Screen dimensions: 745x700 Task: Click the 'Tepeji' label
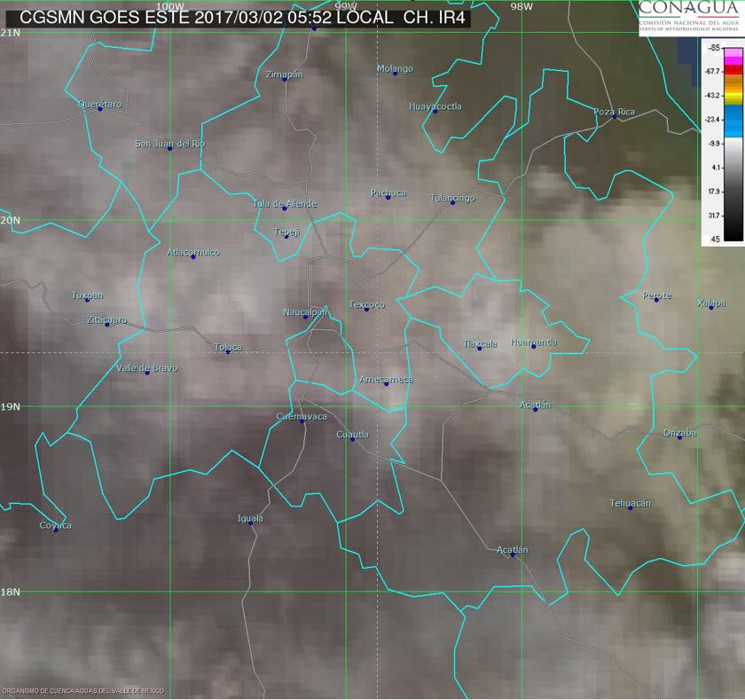286,232
